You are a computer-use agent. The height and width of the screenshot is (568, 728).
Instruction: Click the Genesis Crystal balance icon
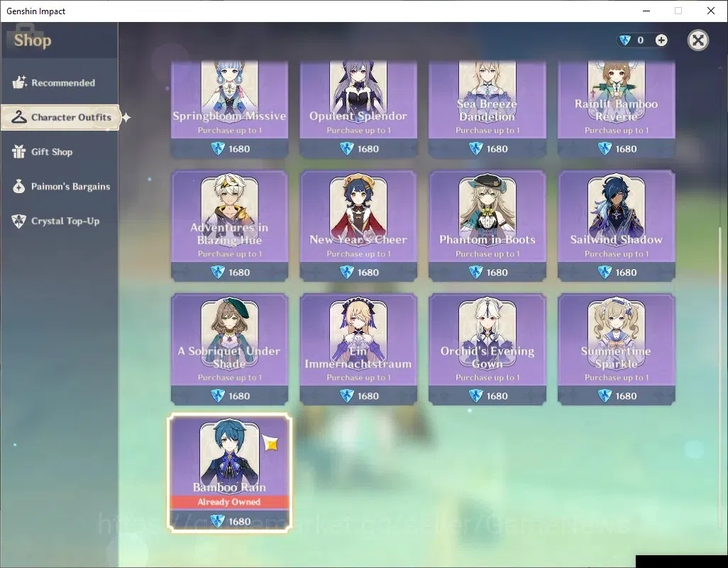(x=625, y=40)
